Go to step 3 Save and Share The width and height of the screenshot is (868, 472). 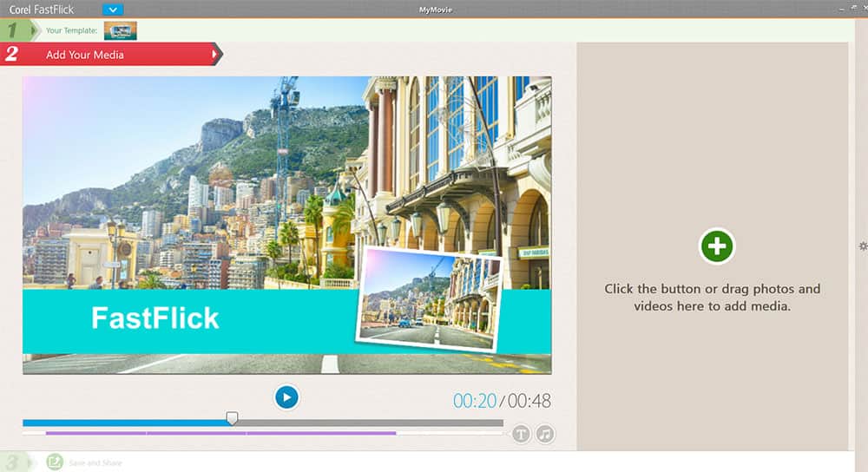(x=95, y=462)
